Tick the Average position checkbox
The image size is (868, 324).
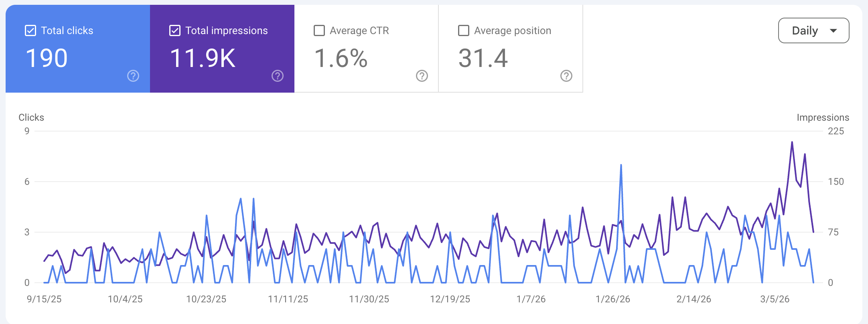[x=464, y=30]
